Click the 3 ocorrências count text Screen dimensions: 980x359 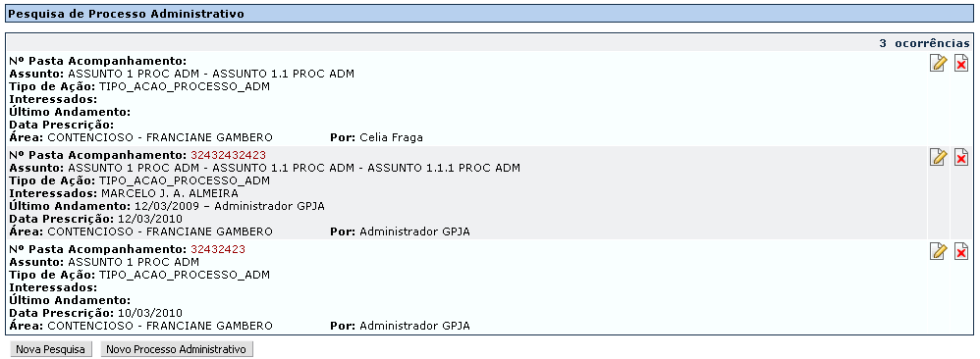(x=924, y=43)
